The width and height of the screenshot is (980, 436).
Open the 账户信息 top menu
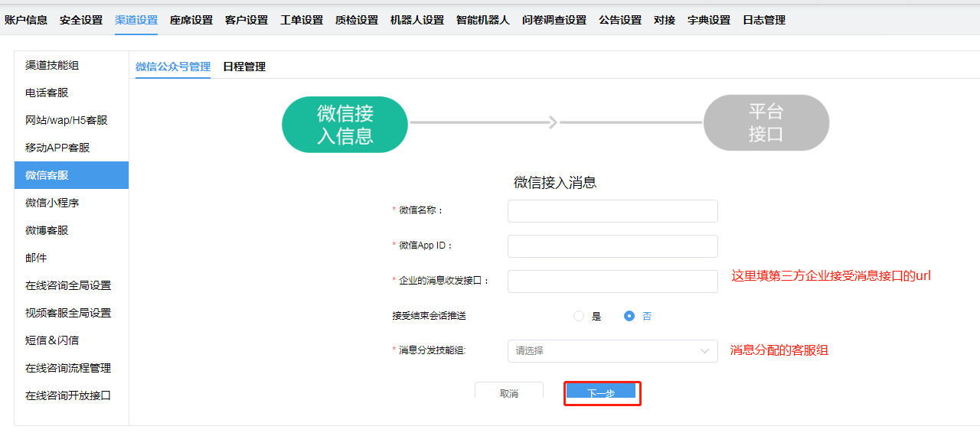point(26,20)
